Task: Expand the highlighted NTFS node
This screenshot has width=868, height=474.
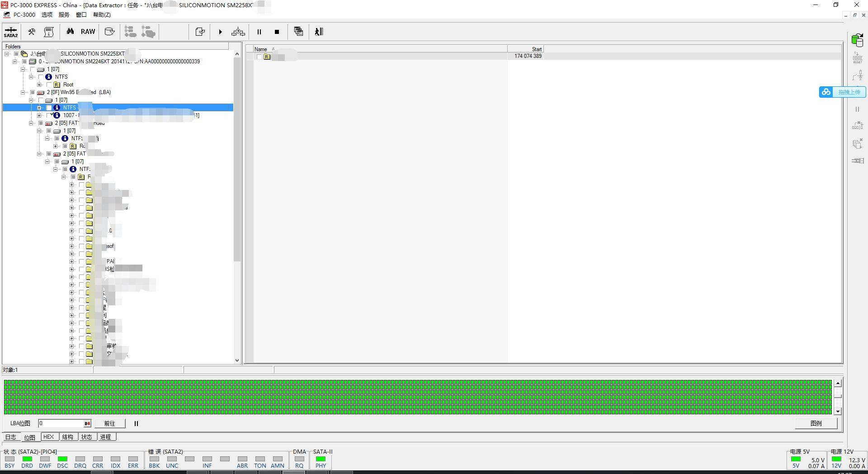Action: (x=39, y=108)
